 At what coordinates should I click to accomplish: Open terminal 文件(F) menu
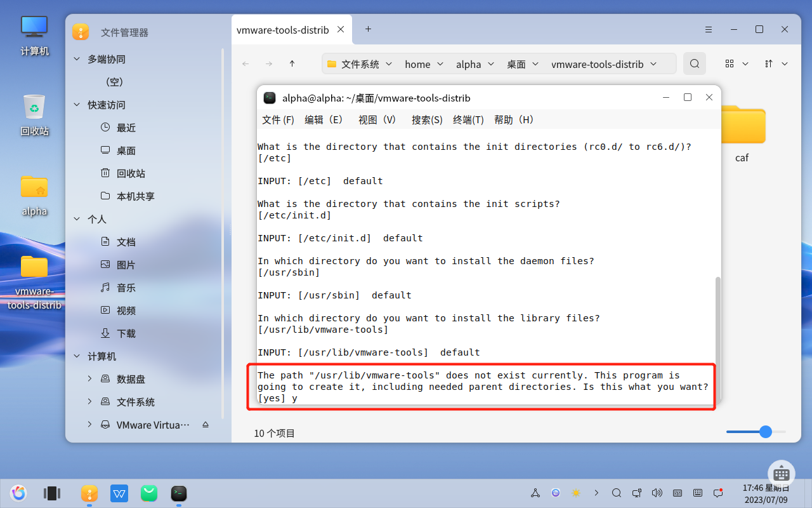click(x=278, y=119)
